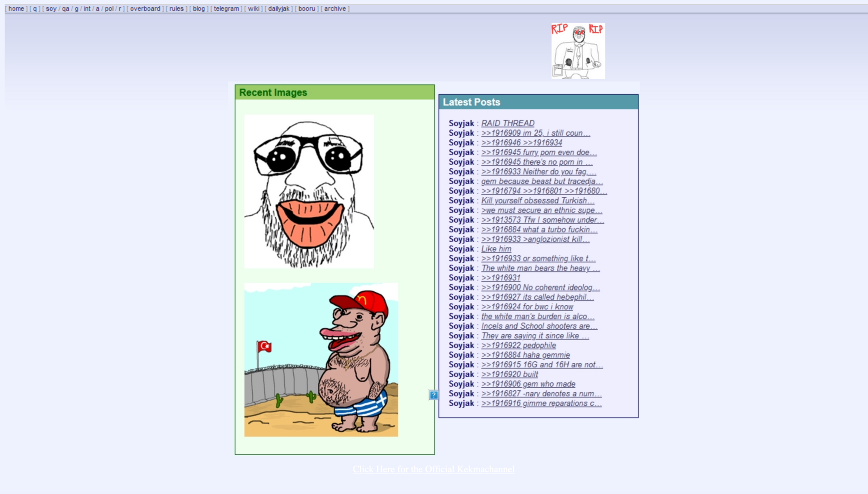Go to the soy board link
The height and width of the screenshot is (494, 868).
tap(51, 9)
